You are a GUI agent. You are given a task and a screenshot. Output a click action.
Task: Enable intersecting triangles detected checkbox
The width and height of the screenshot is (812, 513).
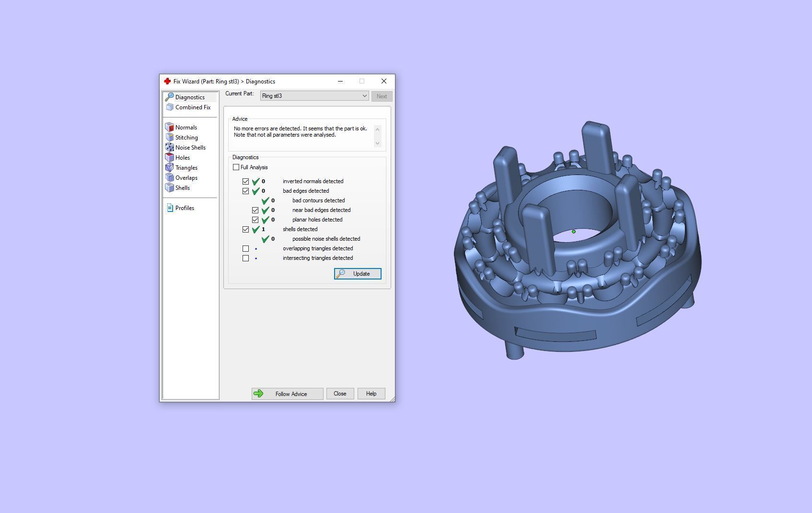246,258
